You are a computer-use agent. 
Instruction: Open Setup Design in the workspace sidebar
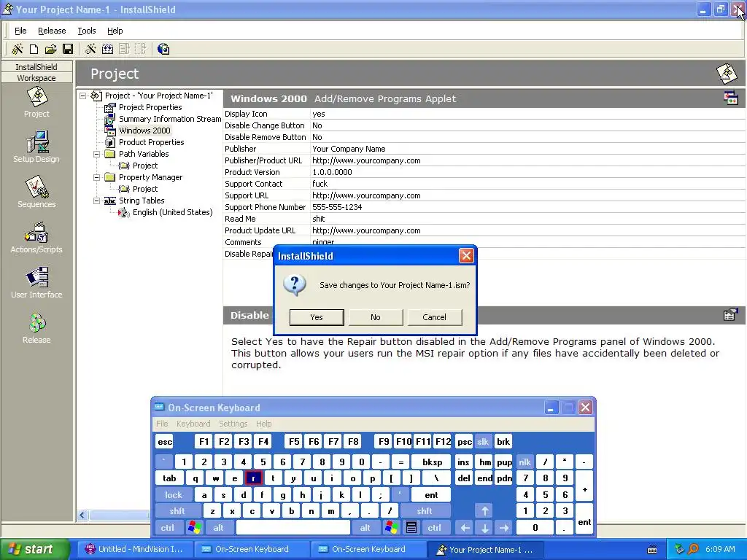[36, 147]
